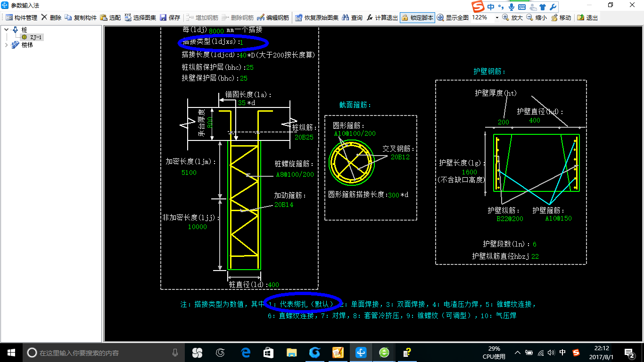The height and width of the screenshot is (362, 644).
Task: Open Microsoft Edge from taskbar
Action: (246, 353)
